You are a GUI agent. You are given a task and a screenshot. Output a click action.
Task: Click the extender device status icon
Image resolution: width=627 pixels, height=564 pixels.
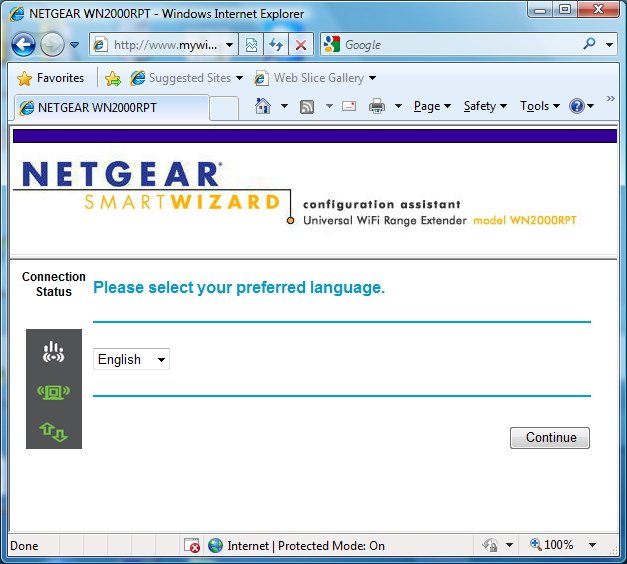point(54,392)
